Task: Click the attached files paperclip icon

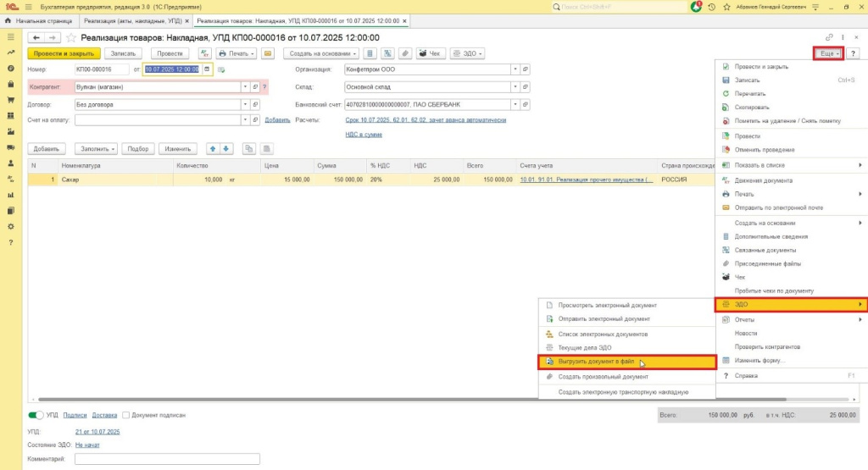Action: pyautogui.click(x=404, y=53)
